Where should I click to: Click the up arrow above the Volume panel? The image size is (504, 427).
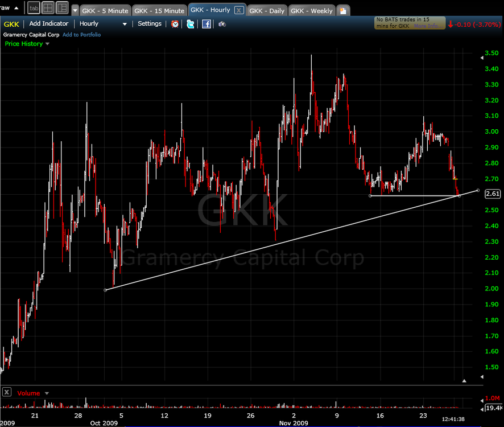click(464, 381)
